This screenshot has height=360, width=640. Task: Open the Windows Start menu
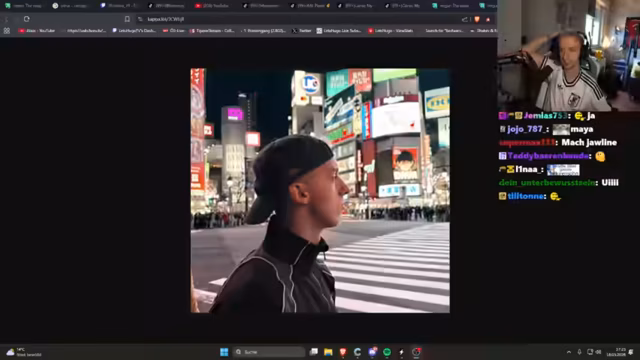point(224,352)
